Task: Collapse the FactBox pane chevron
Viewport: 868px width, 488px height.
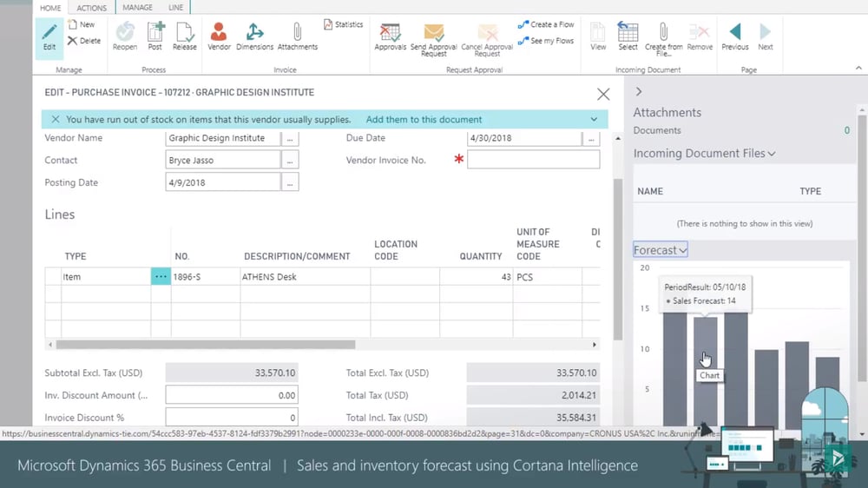Action: pyautogui.click(x=639, y=91)
